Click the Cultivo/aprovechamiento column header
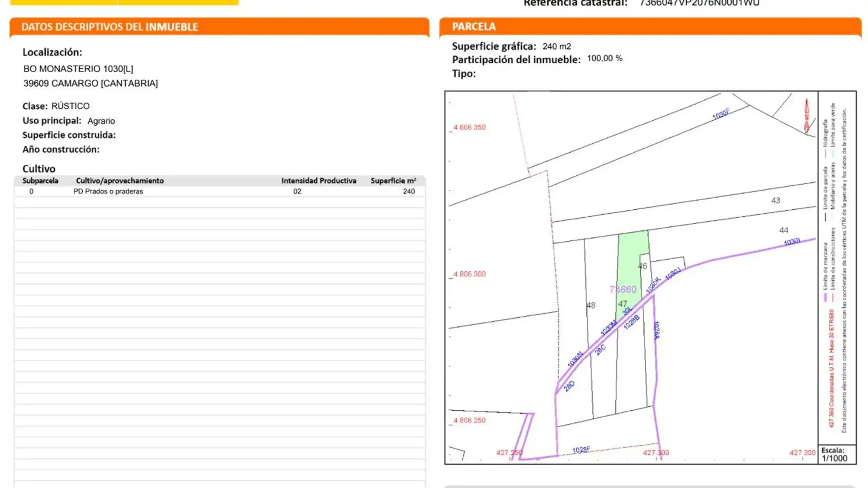The image size is (868, 488). click(120, 181)
